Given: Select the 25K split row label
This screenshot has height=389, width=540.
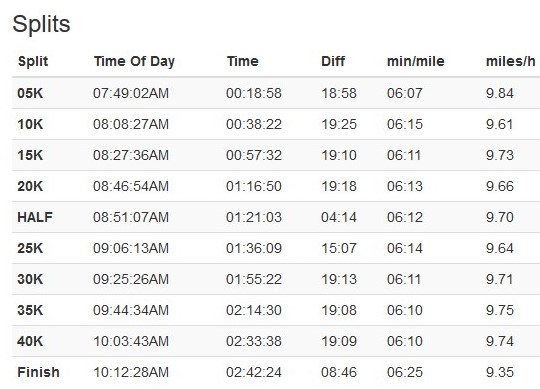Looking at the screenshot, I should (30, 248).
